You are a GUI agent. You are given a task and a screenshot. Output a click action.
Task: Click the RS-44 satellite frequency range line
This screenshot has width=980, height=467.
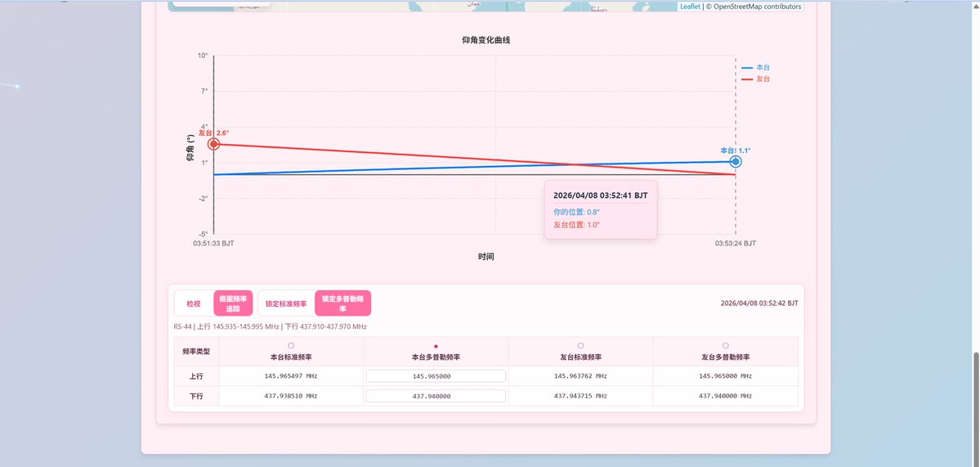tap(270, 326)
